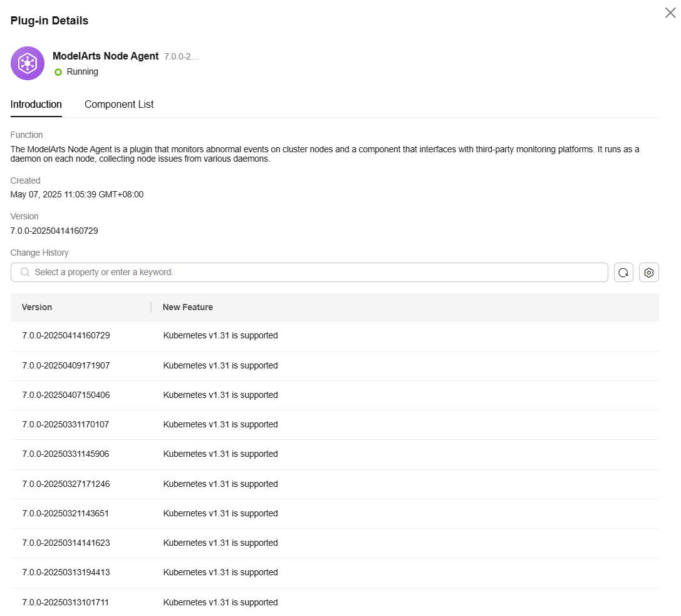Click the created date May 07, 2025
The height and width of the screenshot is (616, 681).
pos(77,195)
